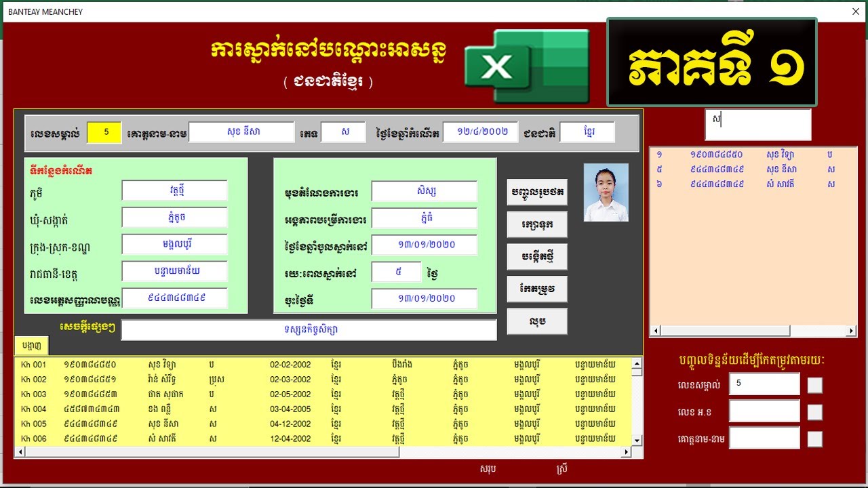Select search result row numbered ១
The width and height of the screenshot is (868, 488).
[753, 155]
